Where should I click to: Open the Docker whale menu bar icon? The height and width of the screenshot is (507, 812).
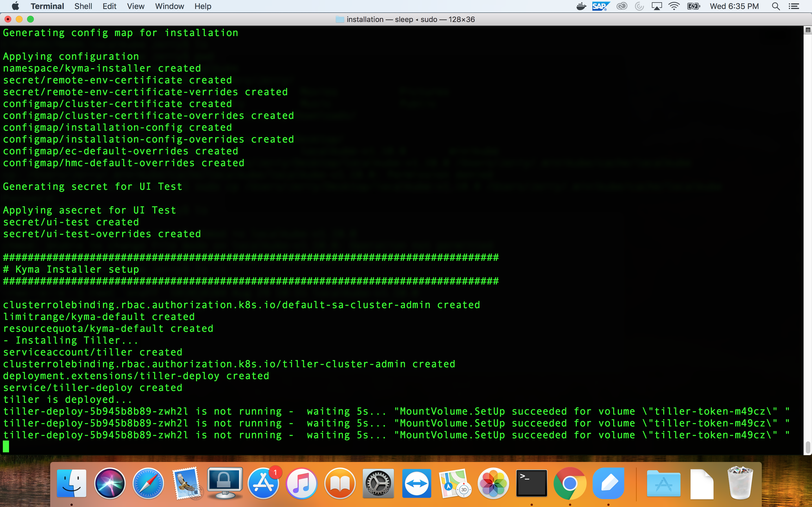(581, 6)
